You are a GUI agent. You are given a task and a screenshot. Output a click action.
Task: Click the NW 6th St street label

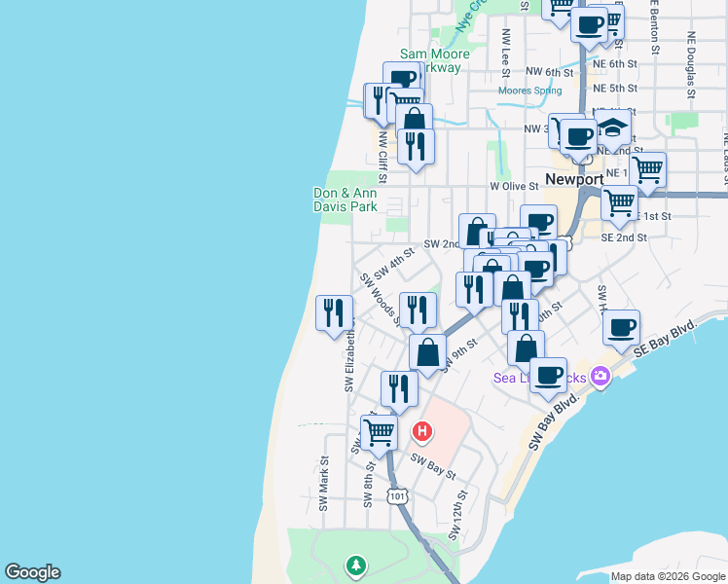[x=549, y=72]
